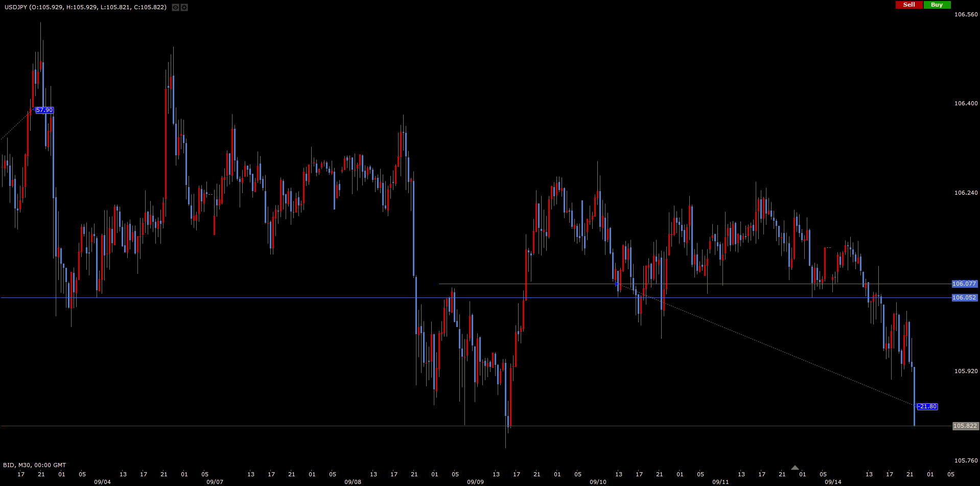Click the BID, M30, 00:00 GMT label
The height and width of the screenshot is (486, 980).
35,465
